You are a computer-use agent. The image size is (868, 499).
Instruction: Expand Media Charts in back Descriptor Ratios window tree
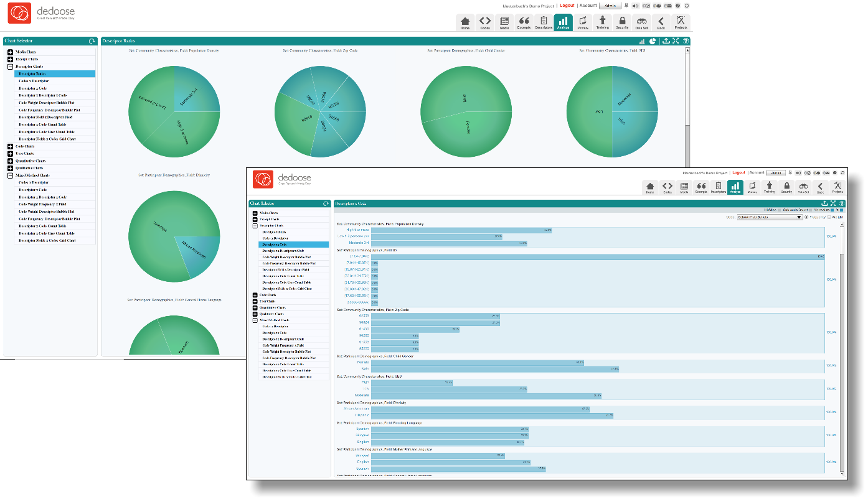[10, 52]
